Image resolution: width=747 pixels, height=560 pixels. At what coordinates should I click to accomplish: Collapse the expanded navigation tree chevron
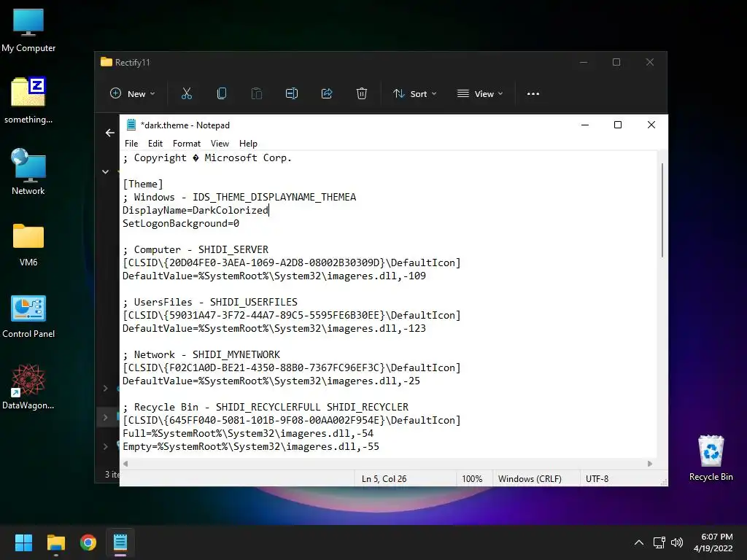[x=105, y=172]
